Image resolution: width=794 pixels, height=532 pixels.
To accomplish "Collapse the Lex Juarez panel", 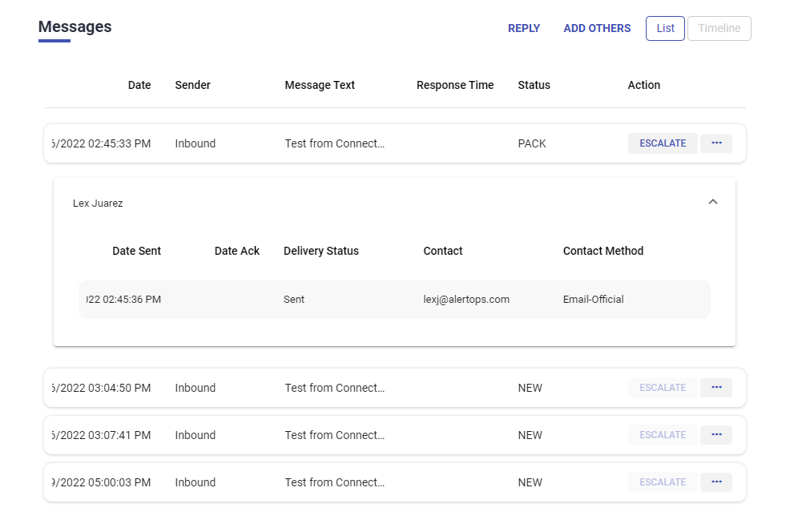I will coord(713,203).
